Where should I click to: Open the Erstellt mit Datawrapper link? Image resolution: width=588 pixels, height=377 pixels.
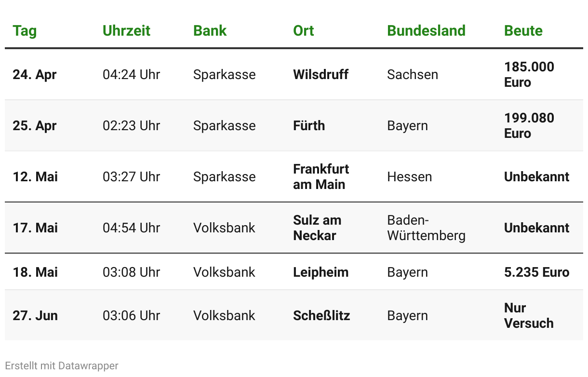tap(62, 366)
